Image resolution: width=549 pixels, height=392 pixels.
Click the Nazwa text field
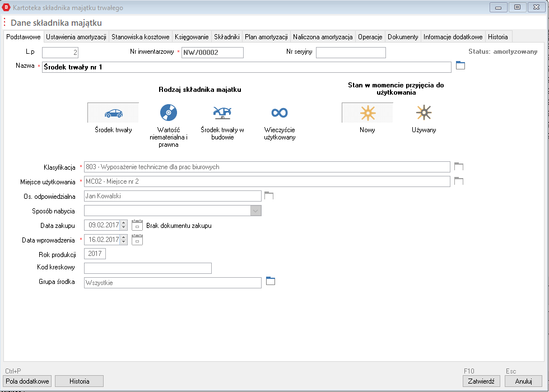click(246, 67)
